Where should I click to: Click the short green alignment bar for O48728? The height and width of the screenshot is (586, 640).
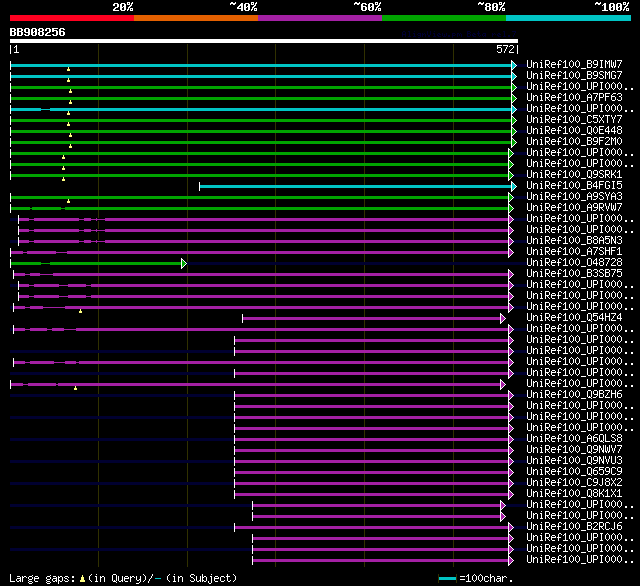coord(96,264)
